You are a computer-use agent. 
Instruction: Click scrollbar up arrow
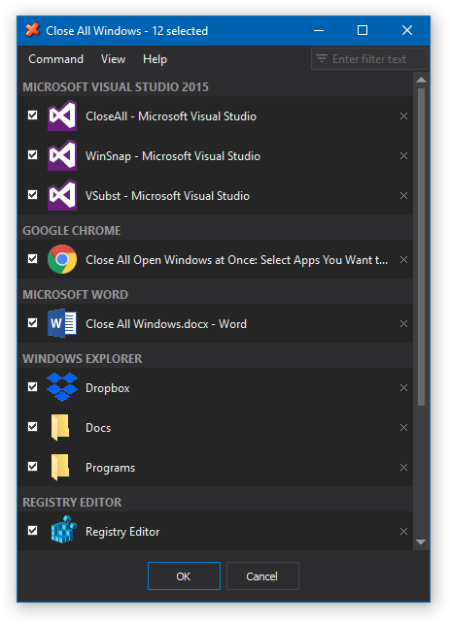[x=421, y=80]
